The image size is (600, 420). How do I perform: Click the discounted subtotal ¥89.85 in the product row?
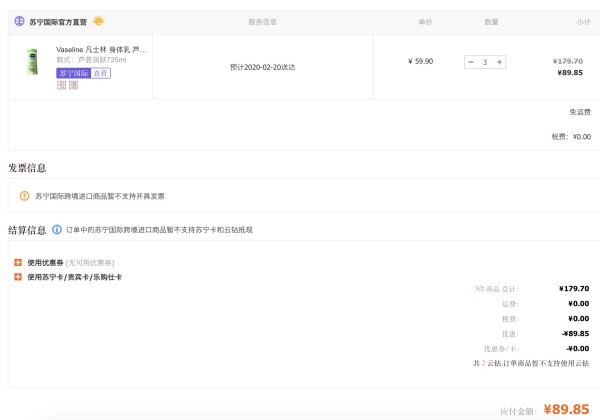[570, 73]
